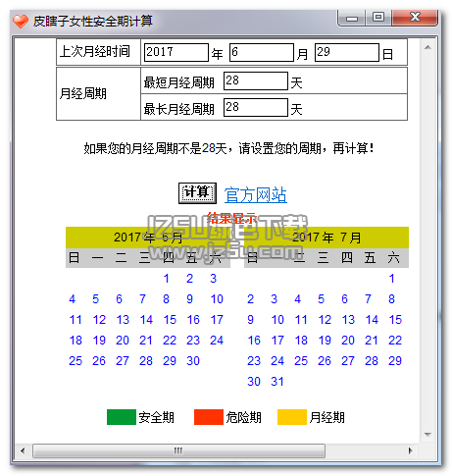452x476 pixels.
Task: Select June 30 in the calendar
Action: click(193, 361)
